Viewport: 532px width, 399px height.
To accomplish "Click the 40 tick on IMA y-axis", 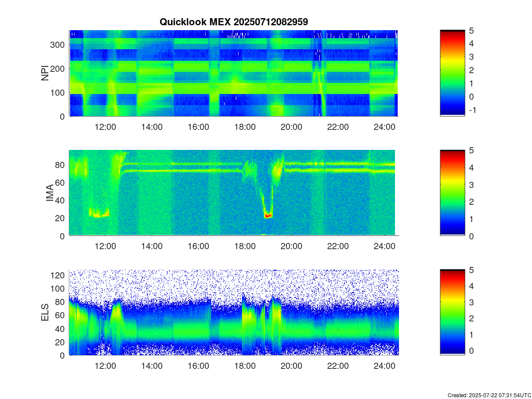I will coord(61,200).
